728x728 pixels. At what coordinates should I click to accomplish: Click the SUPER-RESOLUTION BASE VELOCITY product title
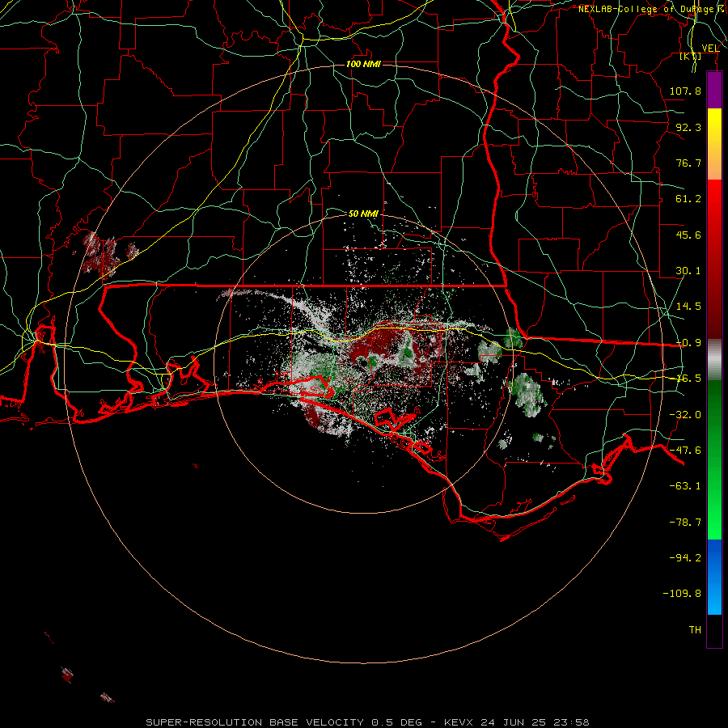coord(256,722)
